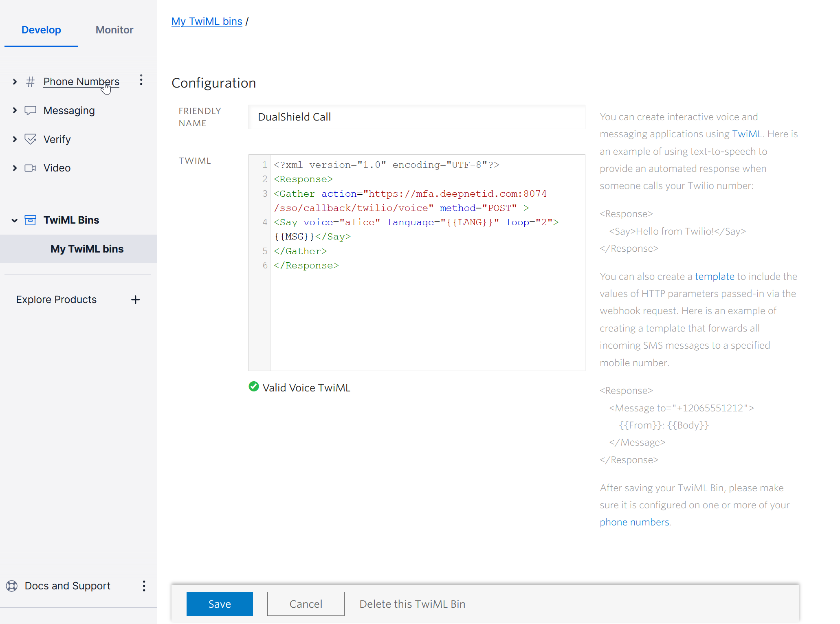Click the Explore Products plus icon
This screenshot has height=624, width=840.
(135, 300)
